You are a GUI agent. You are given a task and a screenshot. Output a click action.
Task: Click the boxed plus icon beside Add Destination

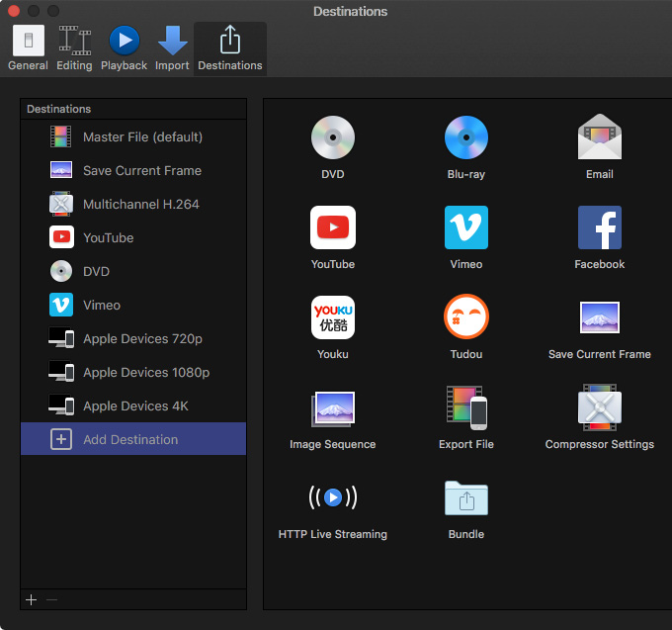[61, 439]
